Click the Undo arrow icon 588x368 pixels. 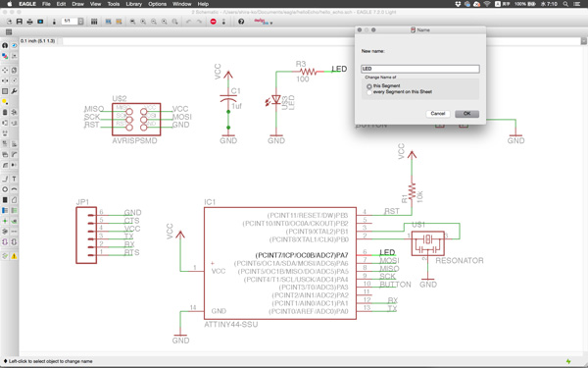(x=188, y=22)
